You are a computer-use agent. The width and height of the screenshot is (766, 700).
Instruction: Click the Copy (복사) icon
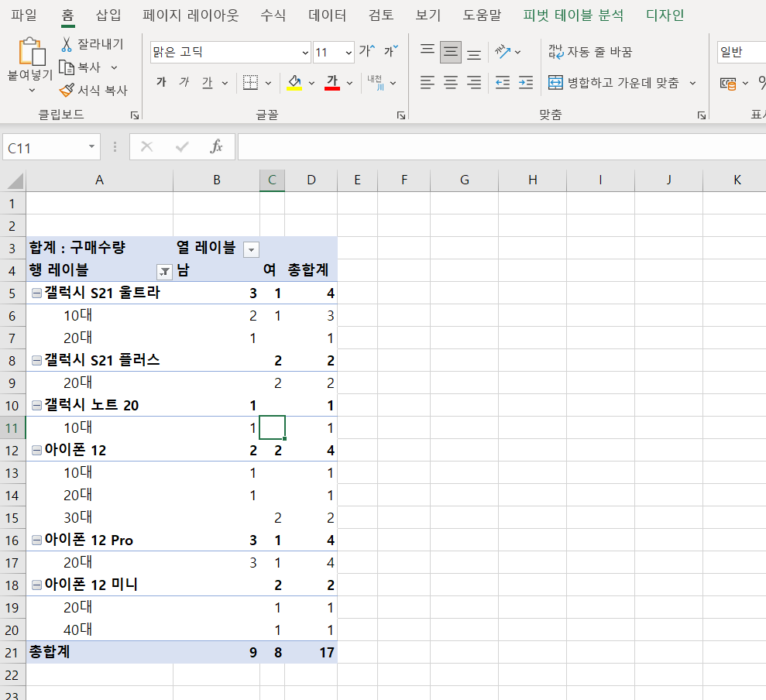[67, 67]
